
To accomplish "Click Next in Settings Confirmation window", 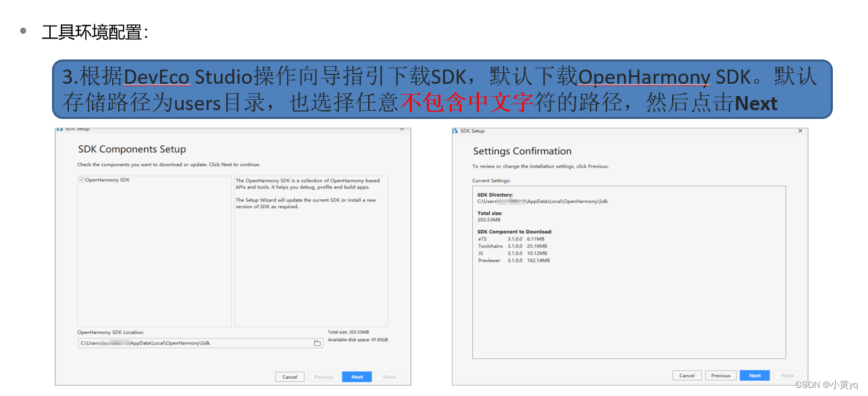I will click(x=755, y=376).
